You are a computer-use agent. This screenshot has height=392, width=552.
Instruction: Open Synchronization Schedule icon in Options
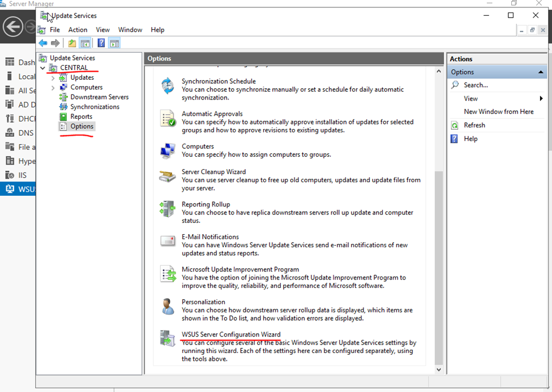pyautogui.click(x=168, y=86)
